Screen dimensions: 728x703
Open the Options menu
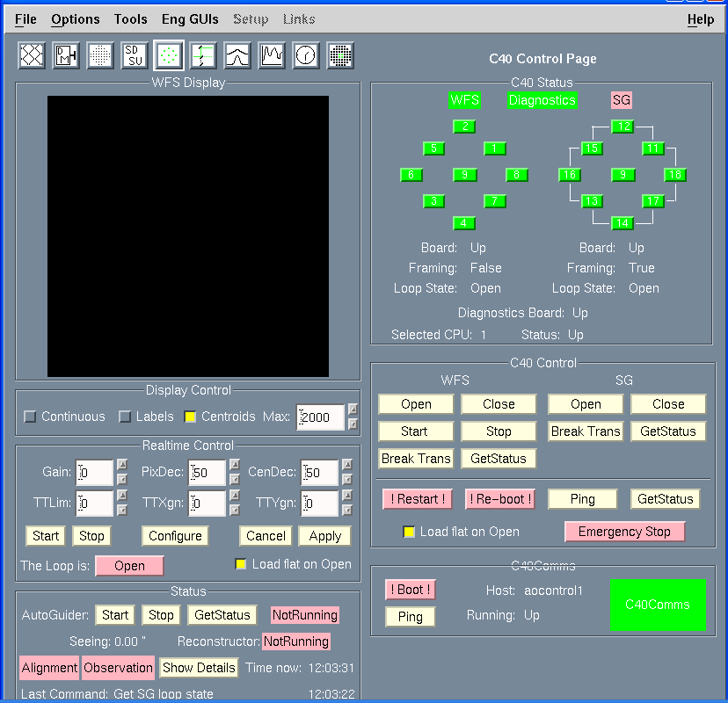pos(75,19)
